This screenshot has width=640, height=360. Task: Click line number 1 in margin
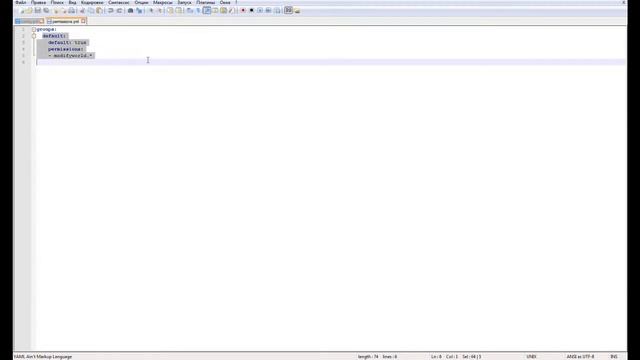23,29
